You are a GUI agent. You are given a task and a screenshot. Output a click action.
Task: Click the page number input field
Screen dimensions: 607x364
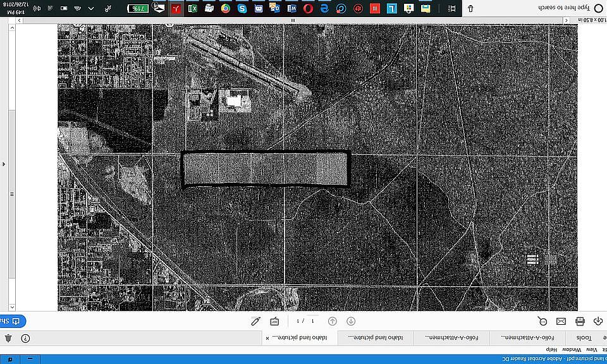click(x=312, y=321)
